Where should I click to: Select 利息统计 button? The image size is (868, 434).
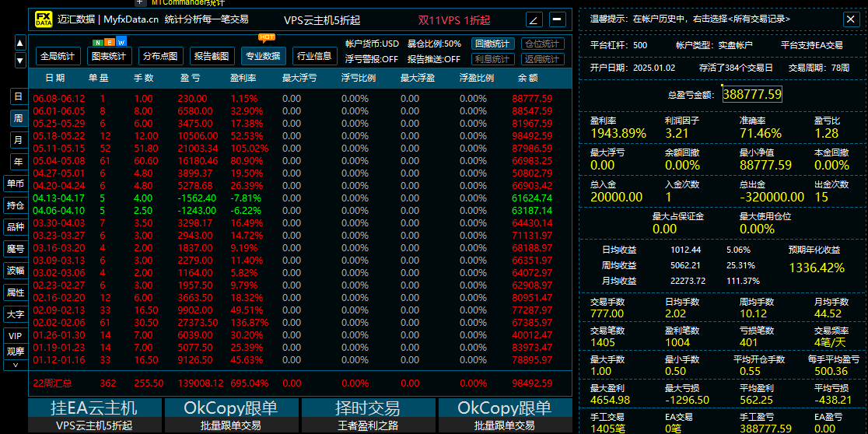click(x=493, y=59)
